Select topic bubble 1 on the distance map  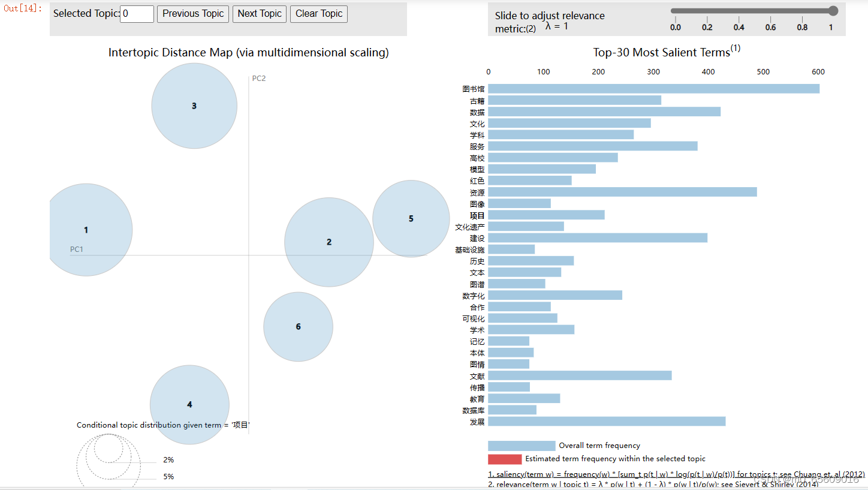click(89, 229)
